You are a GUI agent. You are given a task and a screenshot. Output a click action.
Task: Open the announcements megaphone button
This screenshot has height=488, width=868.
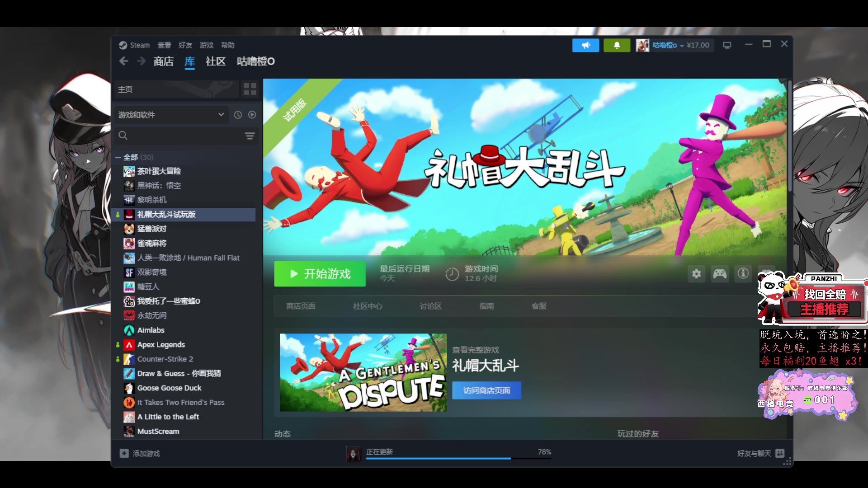tap(585, 45)
